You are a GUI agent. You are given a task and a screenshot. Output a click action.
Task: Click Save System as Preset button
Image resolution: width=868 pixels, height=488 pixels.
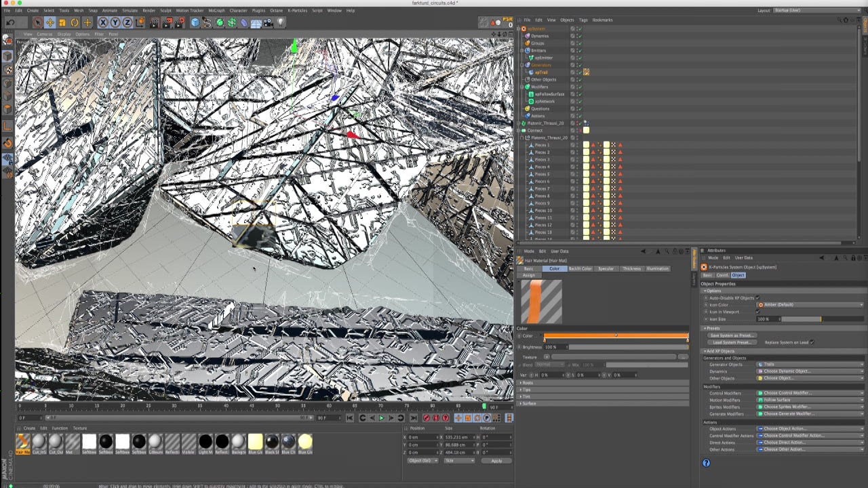pyautogui.click(x=732, y=335)
